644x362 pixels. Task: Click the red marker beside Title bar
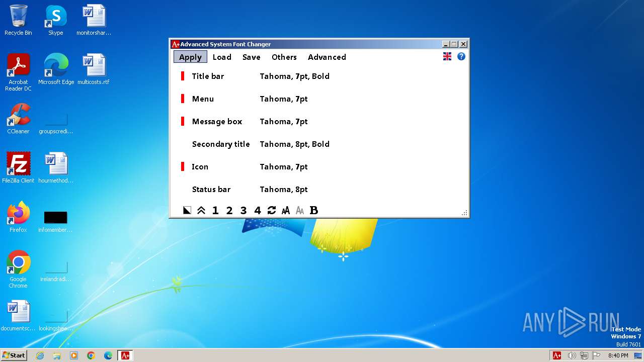coord(183,76)
